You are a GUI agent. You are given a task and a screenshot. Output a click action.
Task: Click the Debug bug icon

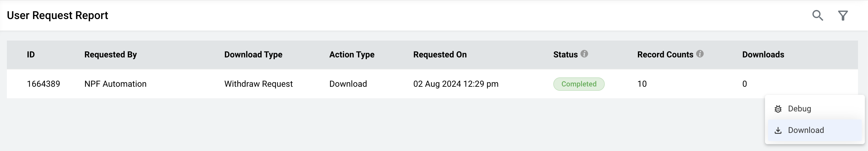[x=778, y=109]
